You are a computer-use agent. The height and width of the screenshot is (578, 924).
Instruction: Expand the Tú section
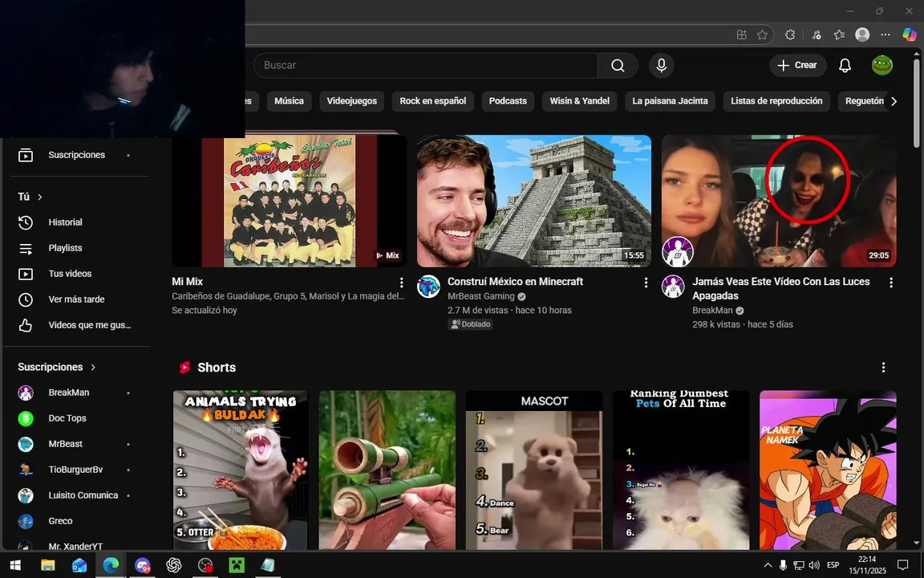point(30,197)
